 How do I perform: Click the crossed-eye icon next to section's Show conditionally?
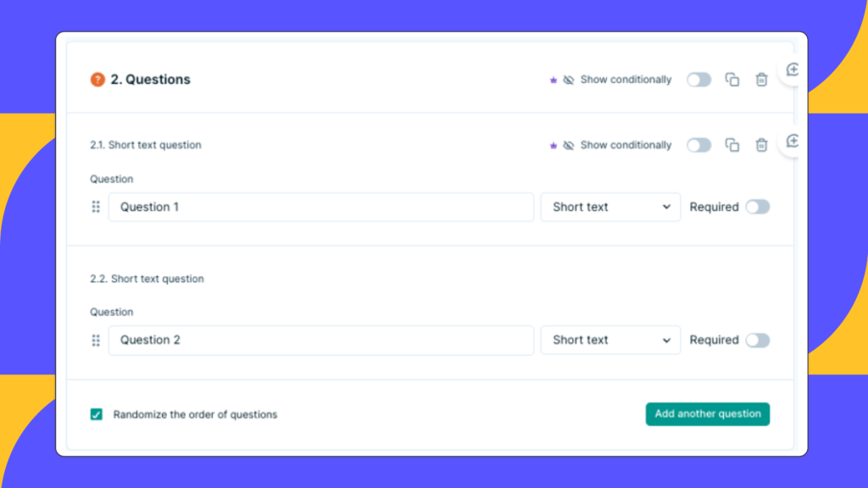569,79
